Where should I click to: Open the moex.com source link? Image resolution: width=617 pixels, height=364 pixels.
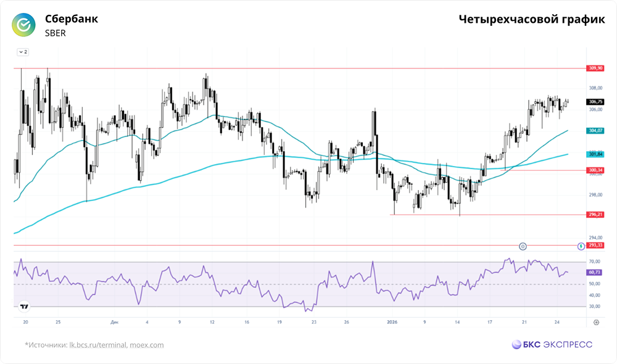point(147,345)
